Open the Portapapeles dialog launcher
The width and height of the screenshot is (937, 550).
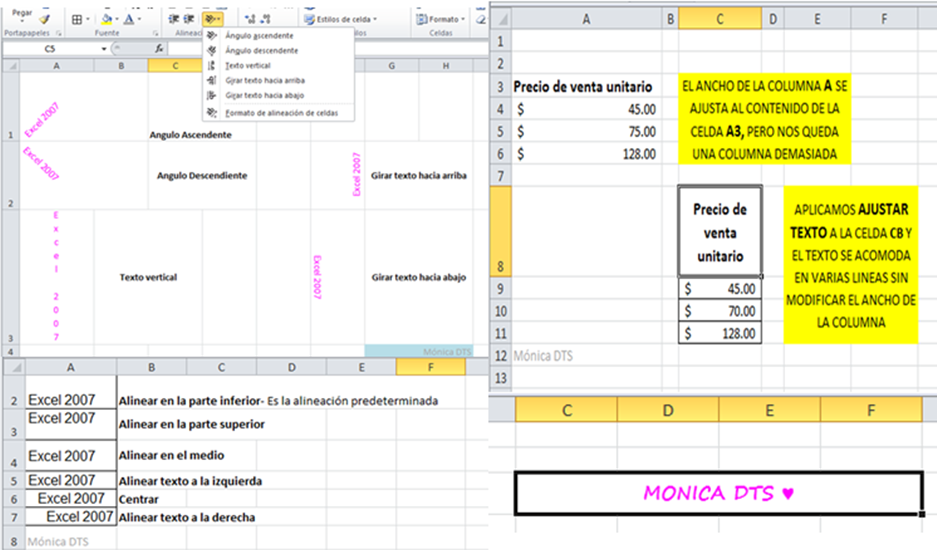pyautogui.click(x=59, y=33)
